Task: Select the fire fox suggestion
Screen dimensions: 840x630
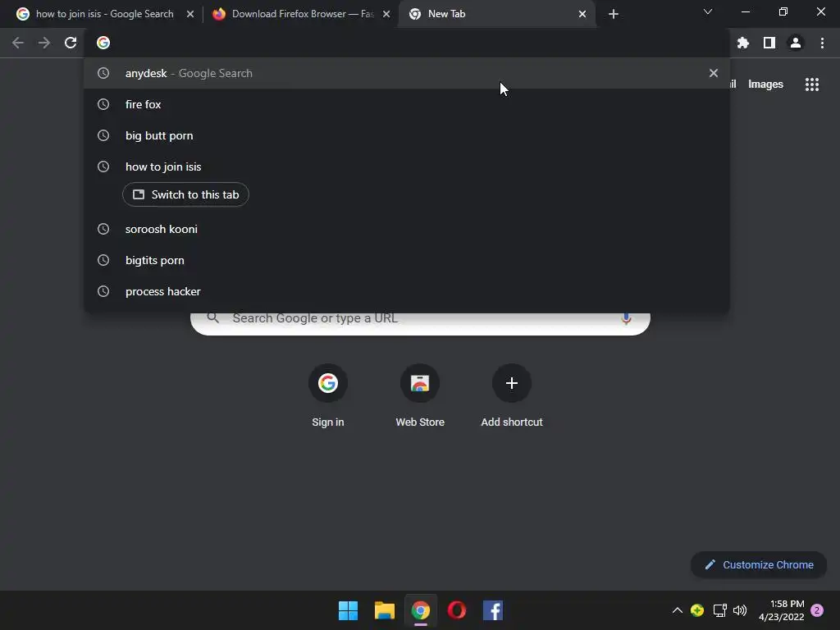Action: tap(406, 104)
